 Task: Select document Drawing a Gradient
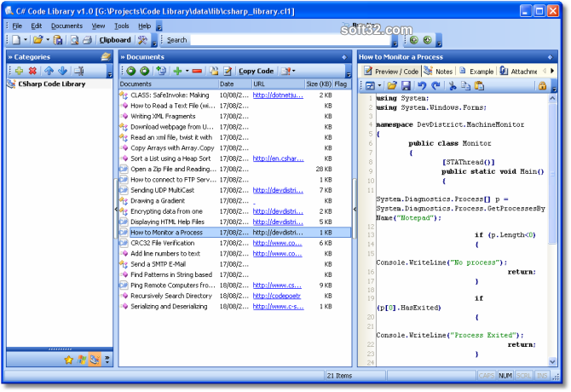(x=158, y=200)
